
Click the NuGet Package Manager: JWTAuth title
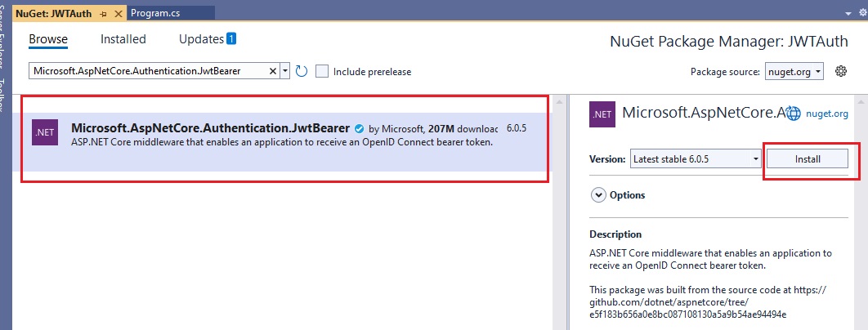coord(729,42)
